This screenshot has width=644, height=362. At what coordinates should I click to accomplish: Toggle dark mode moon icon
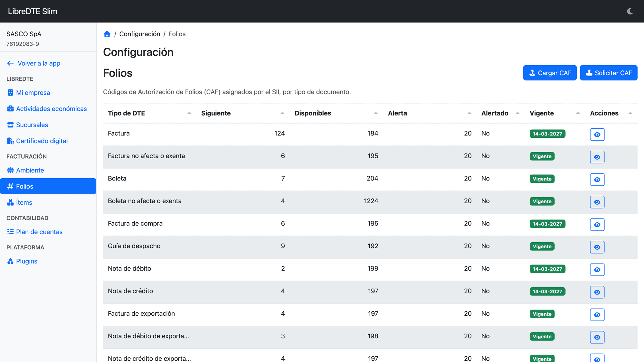coord(630,11)
